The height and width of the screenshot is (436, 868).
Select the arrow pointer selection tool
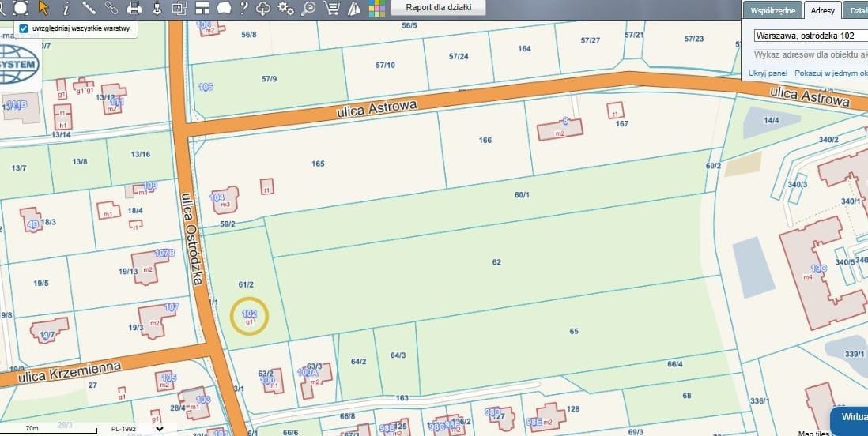(43, 8)
